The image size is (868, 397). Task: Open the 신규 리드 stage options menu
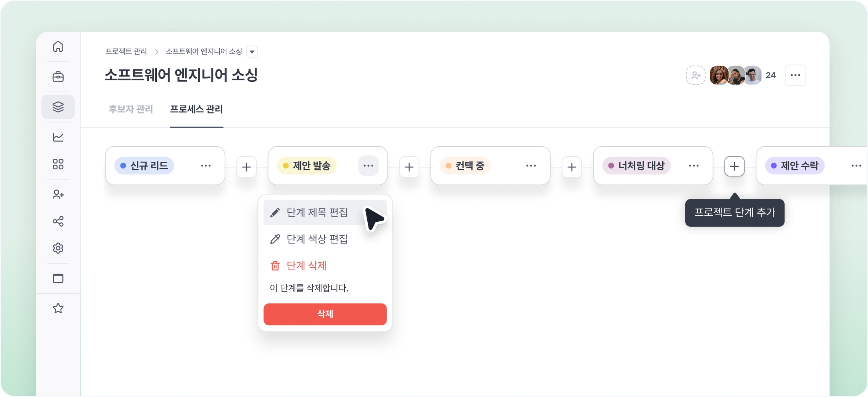(x=206, y=166)
